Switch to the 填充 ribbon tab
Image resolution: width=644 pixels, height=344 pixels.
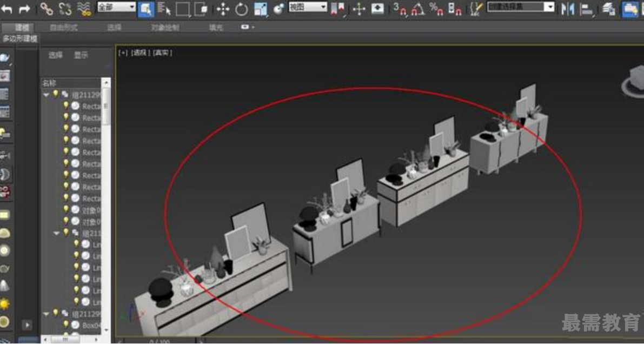(216, 28)
